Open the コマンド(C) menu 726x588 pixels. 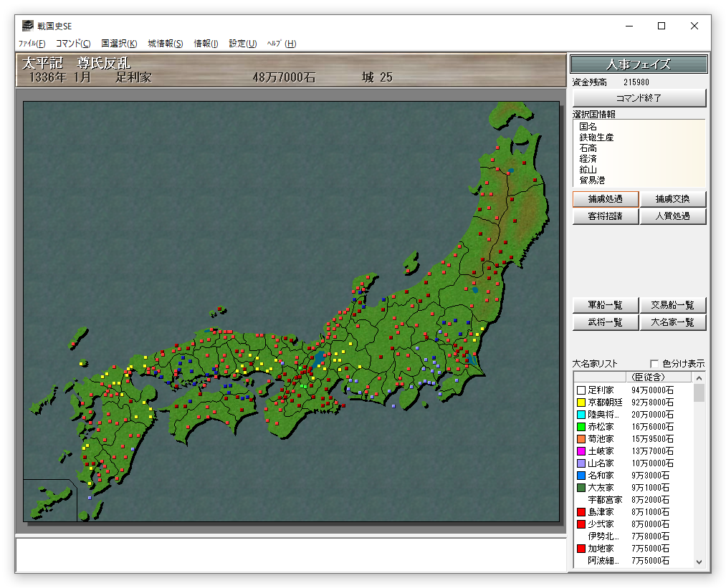pyautogui.click(x=73, y=44)
